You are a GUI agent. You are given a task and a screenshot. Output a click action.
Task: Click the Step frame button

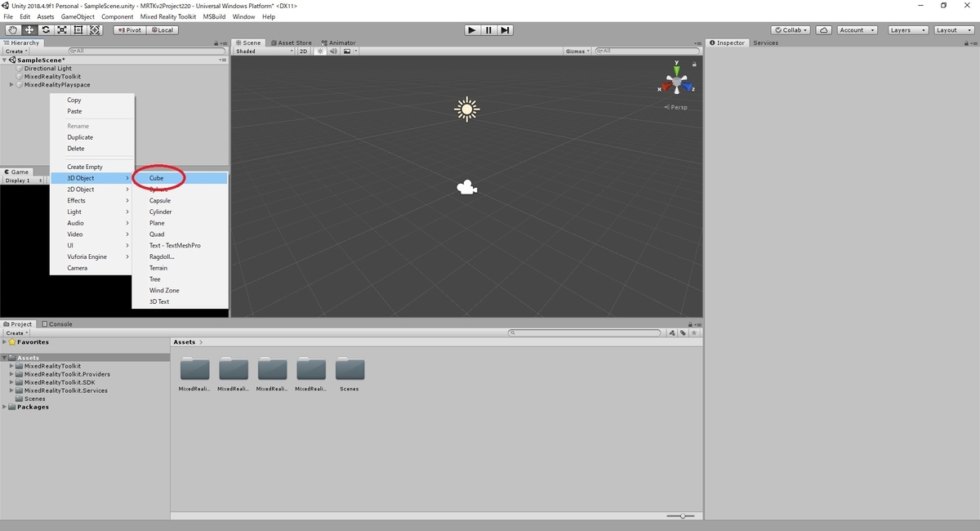506,30
